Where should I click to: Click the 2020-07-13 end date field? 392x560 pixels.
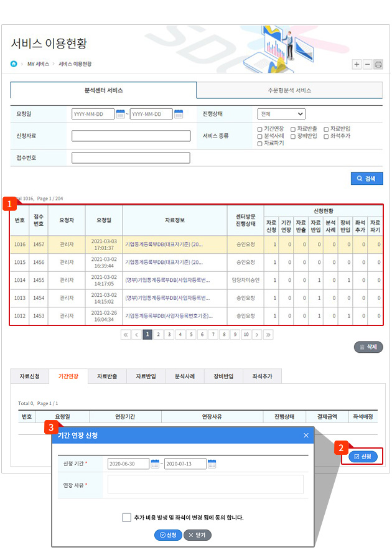[x=185, y=464]
